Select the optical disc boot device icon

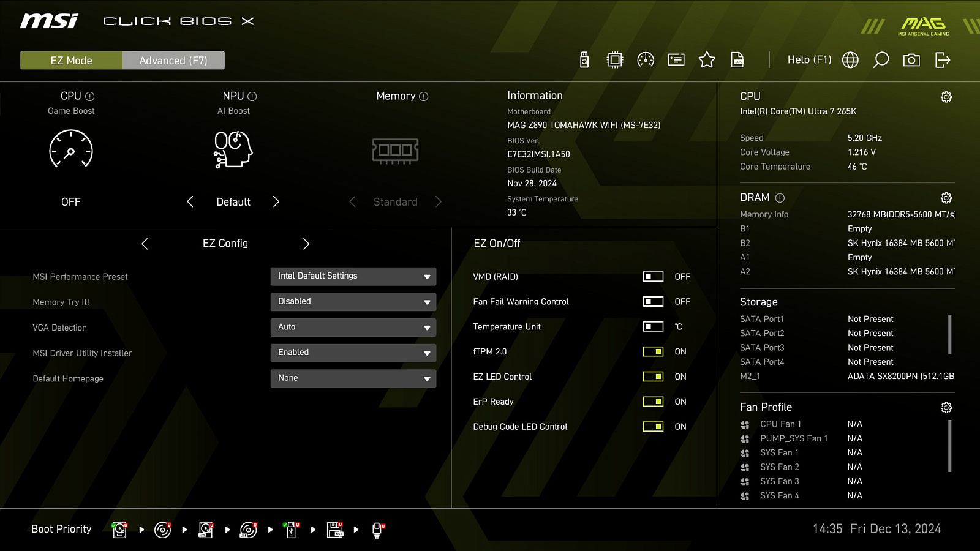coord(162,530)
